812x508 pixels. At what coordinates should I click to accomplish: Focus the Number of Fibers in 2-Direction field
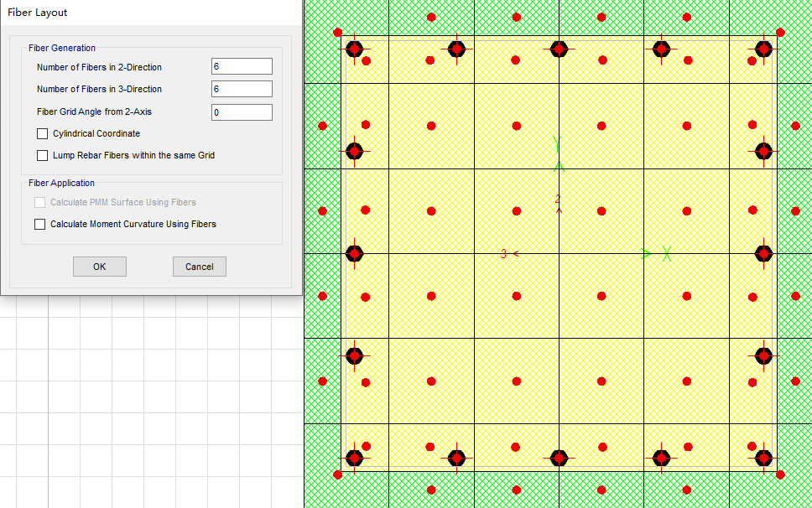[x=242, y=67]
